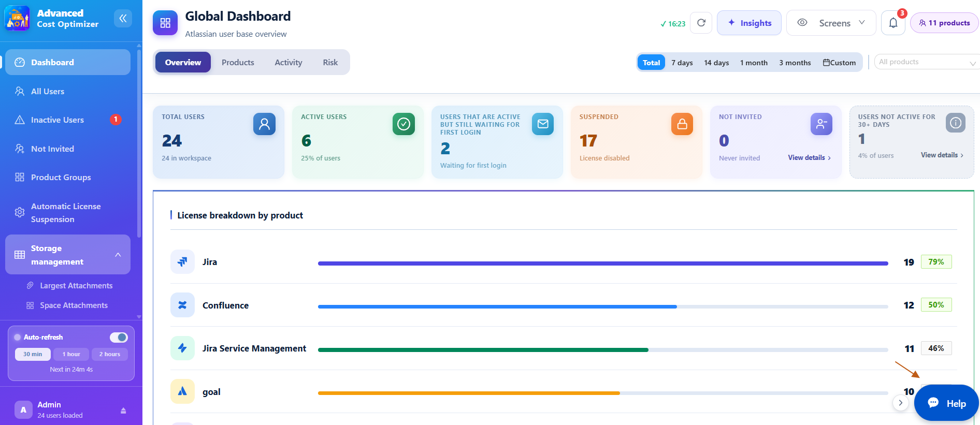Open the Screens dropdown
This screenshot has width=980, height=425.
(831, 23)
